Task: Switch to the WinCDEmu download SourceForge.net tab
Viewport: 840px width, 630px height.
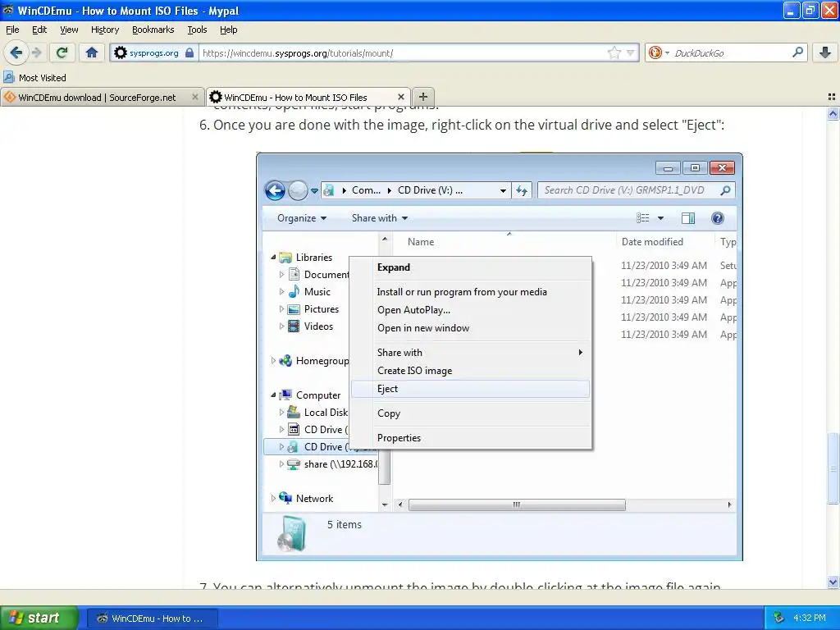Action: coord(97,97)
